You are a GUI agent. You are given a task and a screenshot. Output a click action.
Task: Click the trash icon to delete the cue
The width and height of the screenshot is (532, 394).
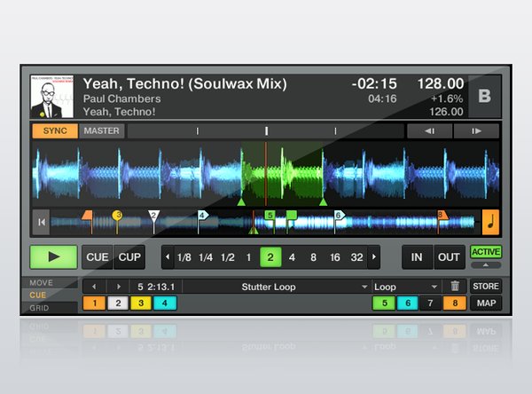click(455, 287)
